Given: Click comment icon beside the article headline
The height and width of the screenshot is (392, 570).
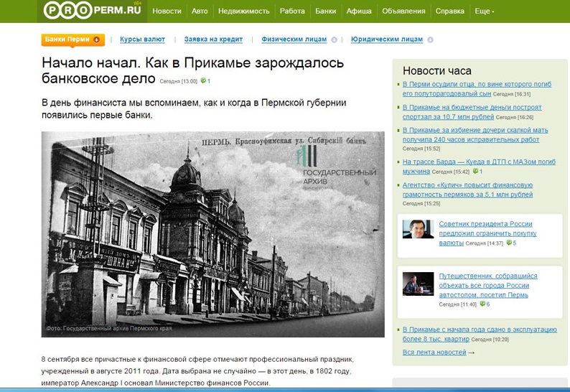Looking at the screenshot, I should (x=204, y=81).
